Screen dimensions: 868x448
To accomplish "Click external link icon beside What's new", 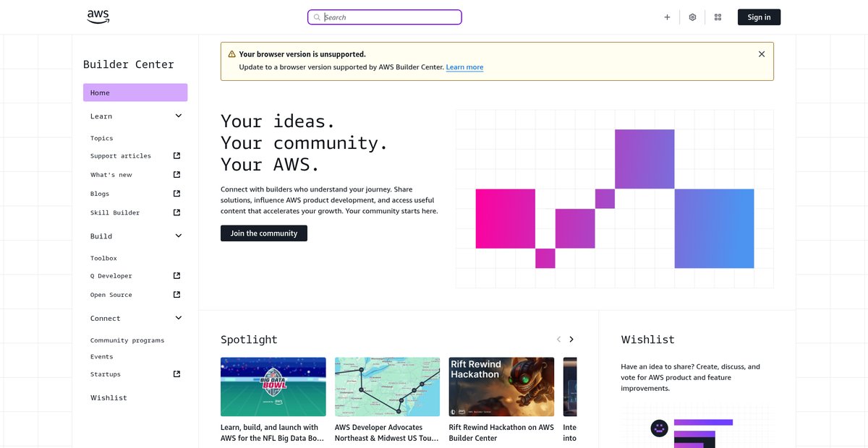I will tap(176, 174).
